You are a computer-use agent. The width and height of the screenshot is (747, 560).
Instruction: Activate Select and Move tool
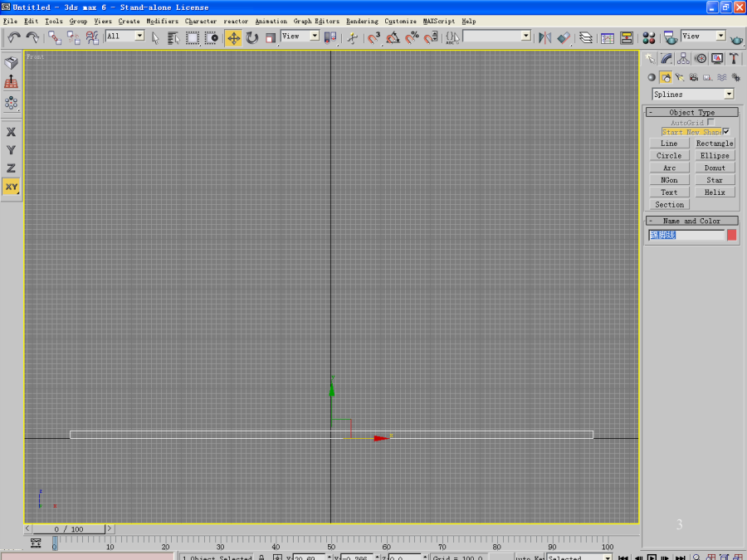click(233, 37)
